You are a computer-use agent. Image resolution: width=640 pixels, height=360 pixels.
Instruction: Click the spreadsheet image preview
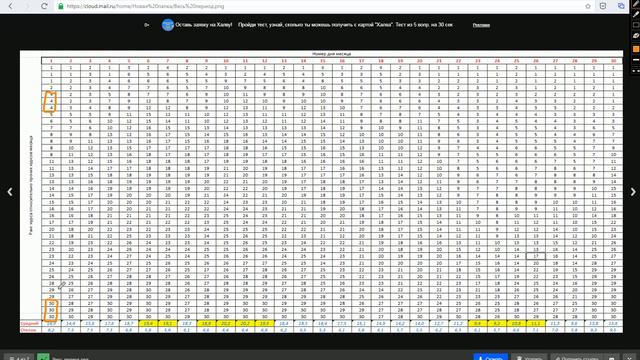click(x=321, y=192)
